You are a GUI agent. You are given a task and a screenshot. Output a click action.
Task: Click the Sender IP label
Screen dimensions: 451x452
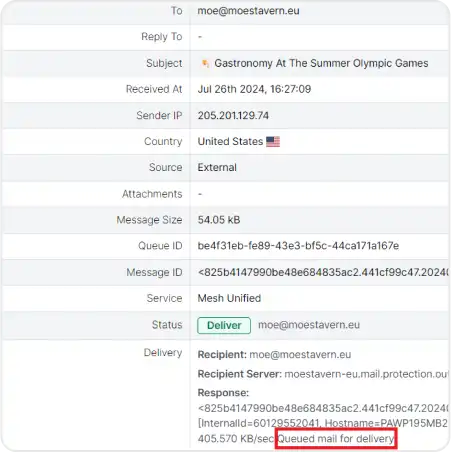(159, 115)
